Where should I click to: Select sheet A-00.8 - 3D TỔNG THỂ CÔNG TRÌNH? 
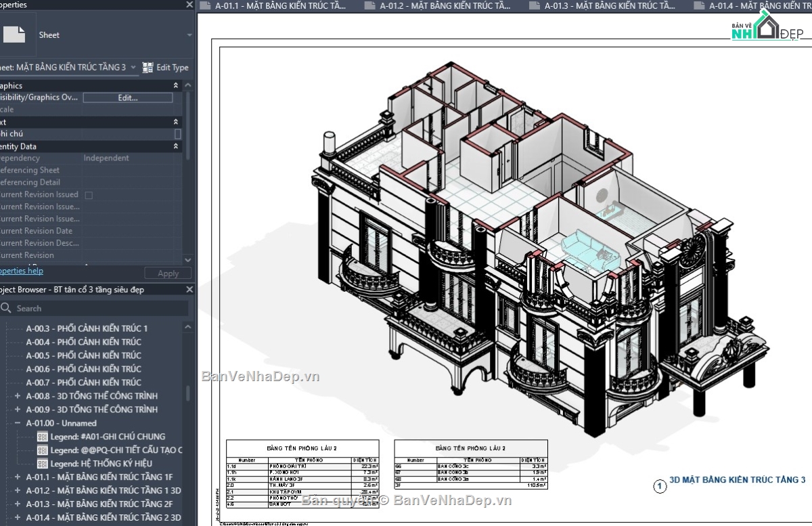click(92, 396)
